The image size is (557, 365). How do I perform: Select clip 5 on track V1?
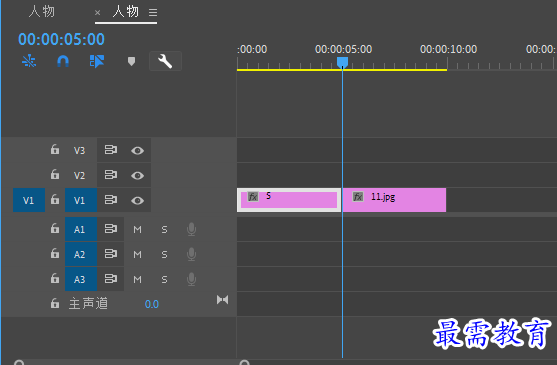click(289, 200)
